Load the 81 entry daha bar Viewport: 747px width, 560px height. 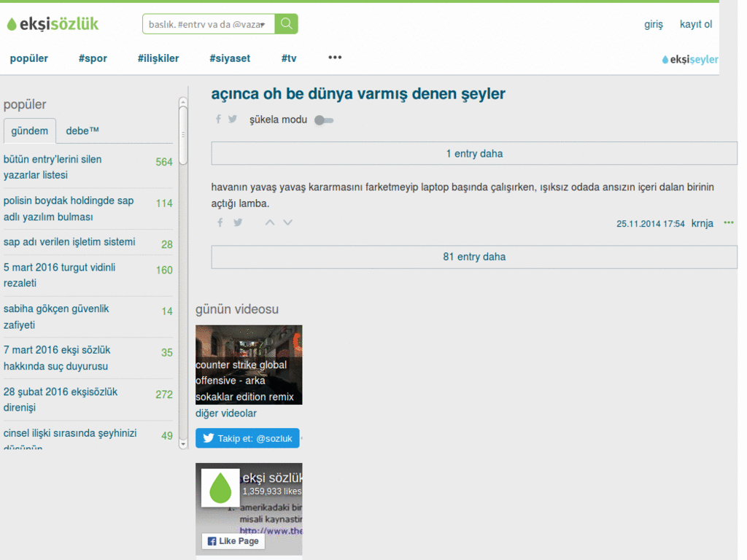(x=474, y=257)
